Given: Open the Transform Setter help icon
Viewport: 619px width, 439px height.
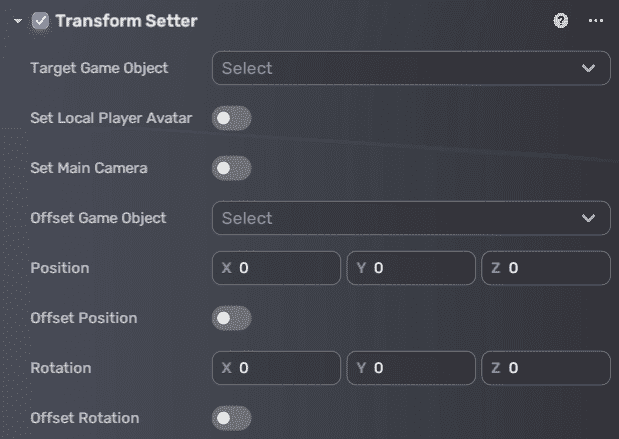Looking at the screenshot, I should pos(561,21).
